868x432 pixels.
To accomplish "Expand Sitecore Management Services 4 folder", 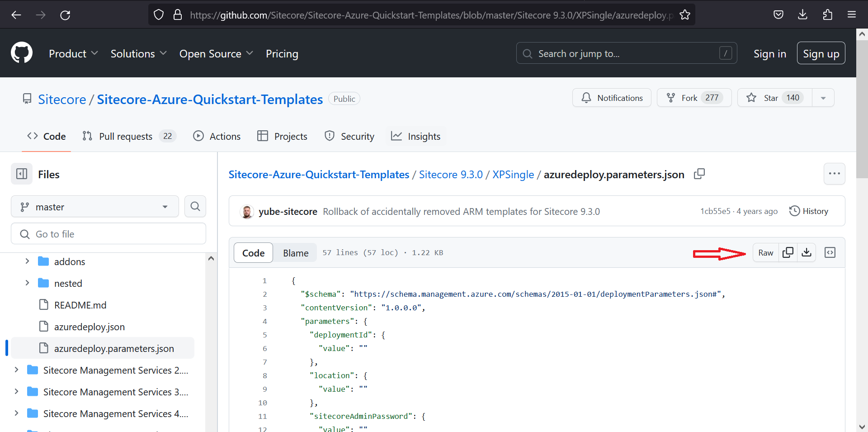I will pyautogui.click(x=16, y=413).
